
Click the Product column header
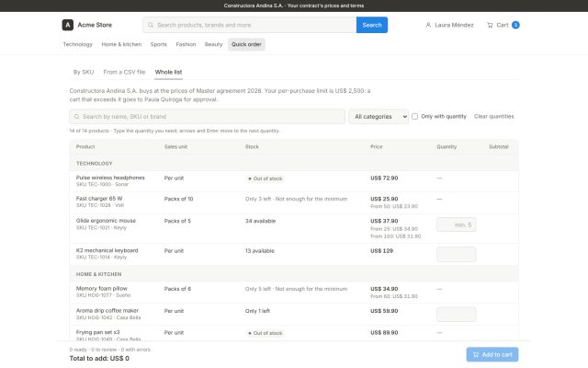85,147
